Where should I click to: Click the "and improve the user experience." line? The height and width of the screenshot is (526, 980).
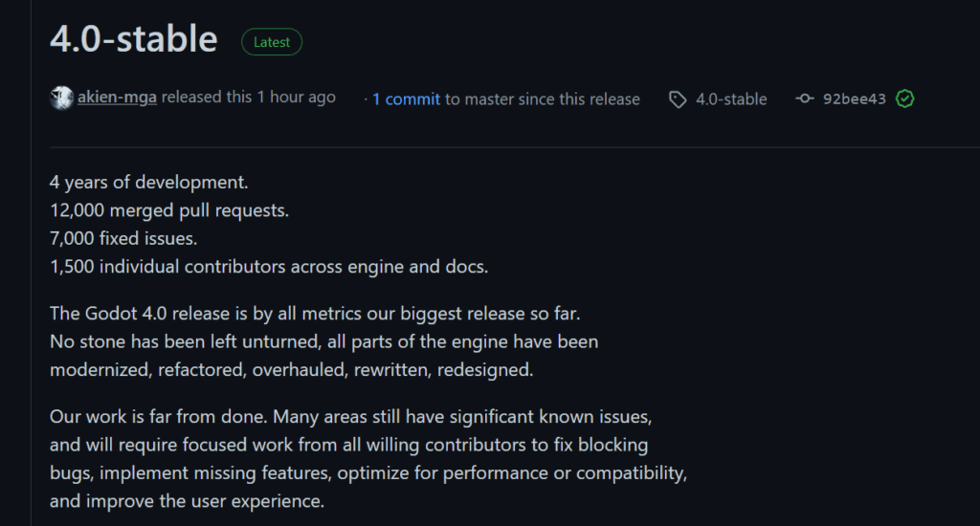188,501
